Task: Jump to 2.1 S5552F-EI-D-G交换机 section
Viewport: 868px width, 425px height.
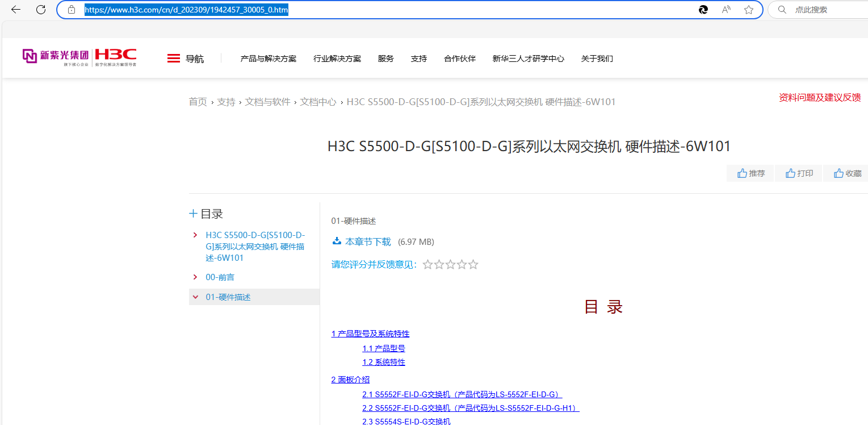Action: [x=462, y=394]
